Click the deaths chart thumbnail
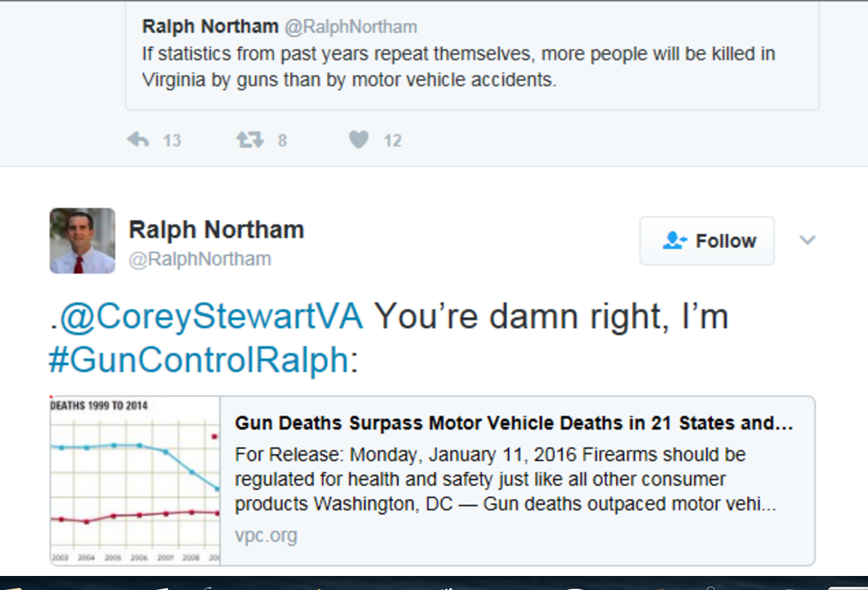Viewport: 868px width, 590px height. (135, 481)
